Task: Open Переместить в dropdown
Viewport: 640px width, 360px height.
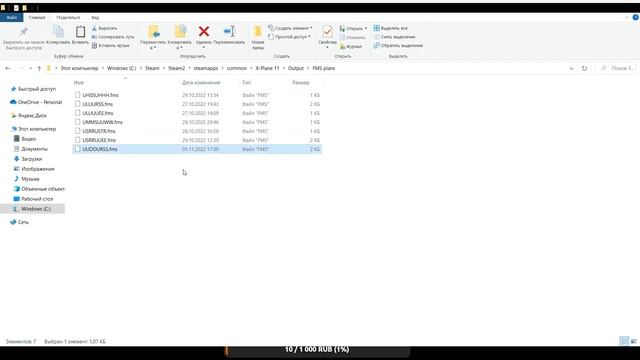Action: tap(153, 38)
